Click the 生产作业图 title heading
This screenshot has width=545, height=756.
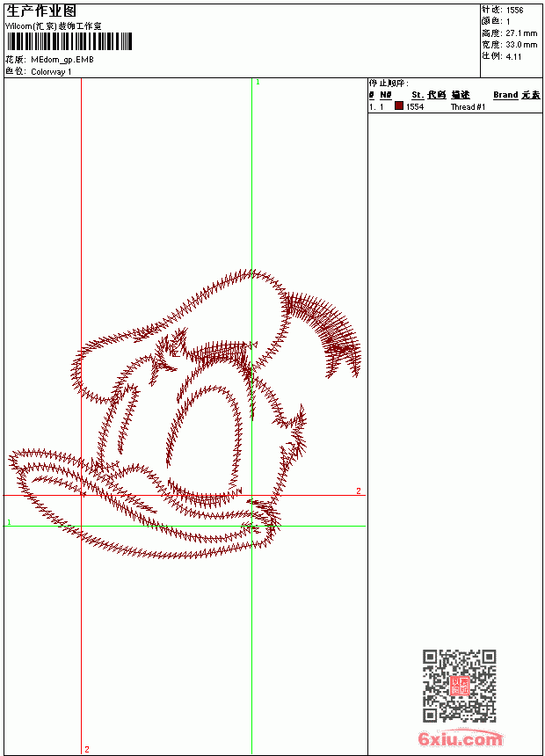[x=41, y=11]
